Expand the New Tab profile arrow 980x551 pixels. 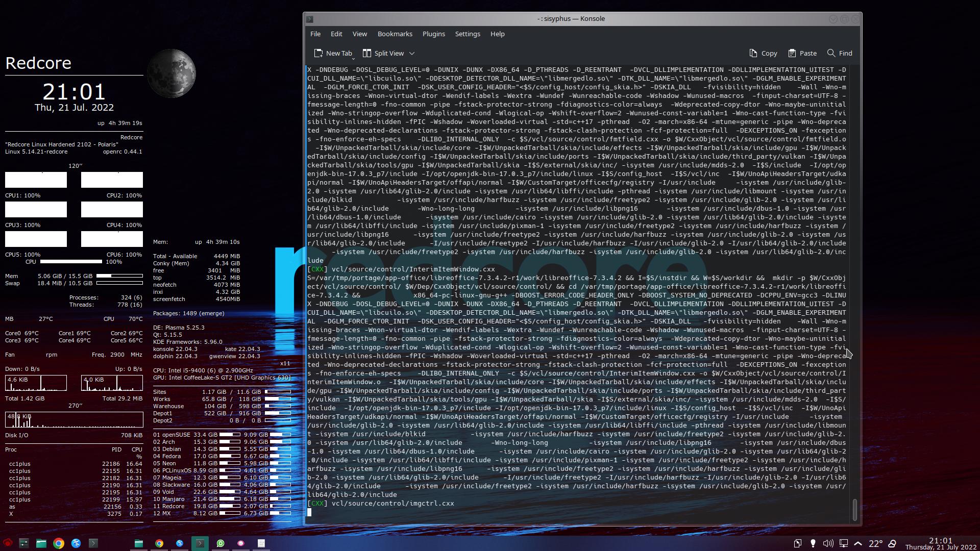(x=353, y=58)
